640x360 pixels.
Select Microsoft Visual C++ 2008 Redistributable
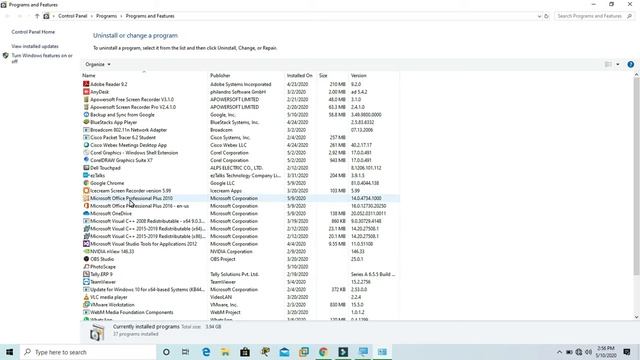240,221
